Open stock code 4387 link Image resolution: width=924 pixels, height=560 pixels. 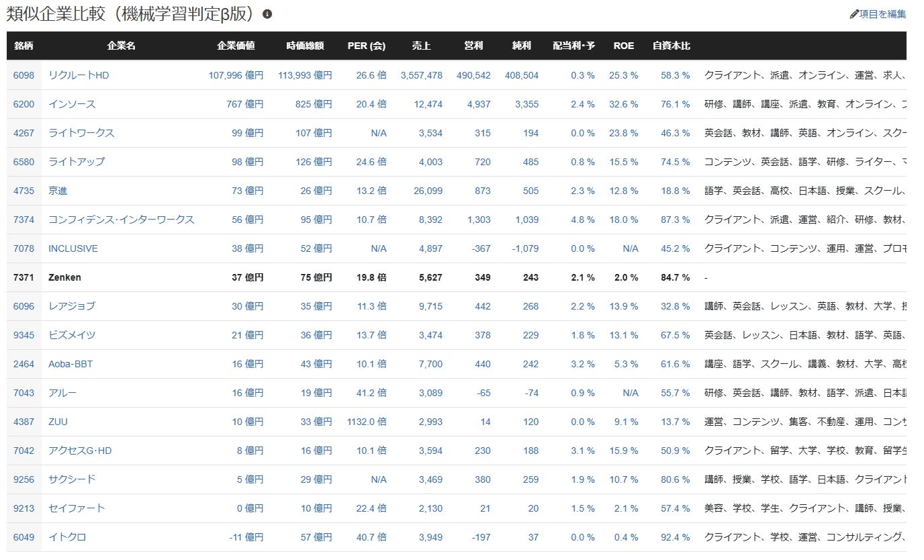coord(24,422)
